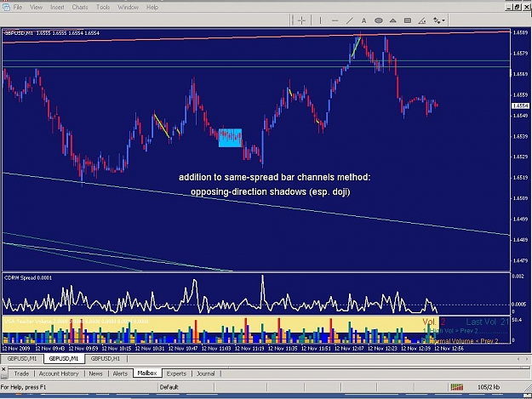Select the vertical line drawing tool
This screenshot has width=532, height=399.
pyautogui.click(x=320, y=20)
